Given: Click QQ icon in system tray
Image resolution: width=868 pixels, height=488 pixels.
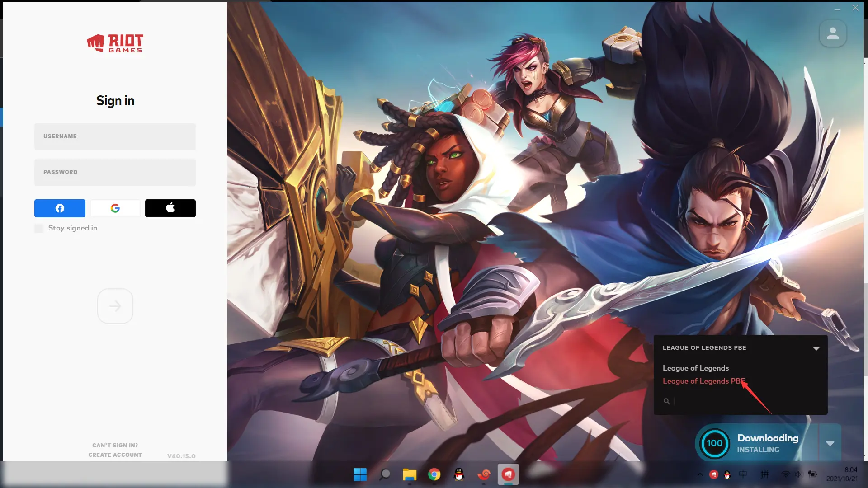Looking at the screenshot, I should tap(727, 474).
